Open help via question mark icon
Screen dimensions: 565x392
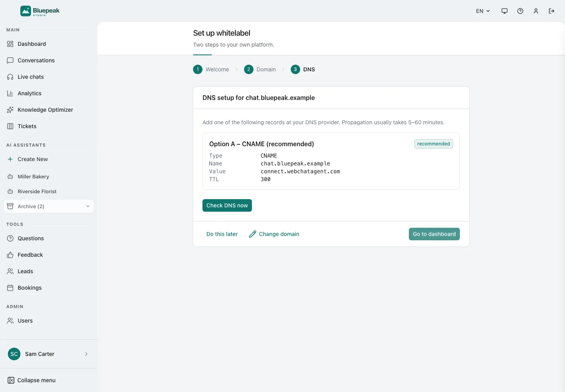(x=520, y=11)
